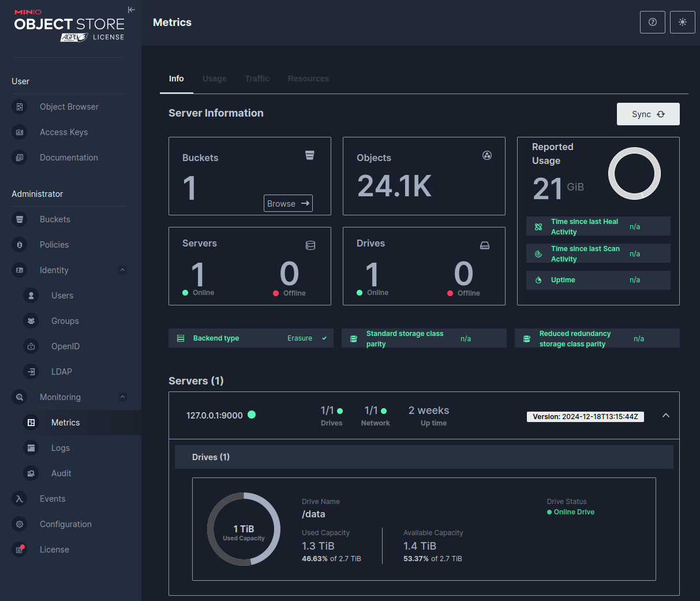Click the Metrics dashboard icon

31,423
